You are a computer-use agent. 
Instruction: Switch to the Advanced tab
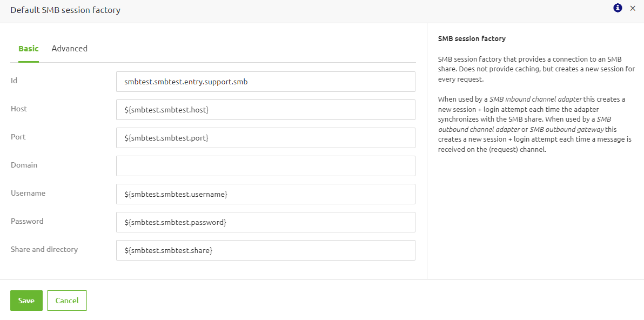(x=69, y=48)
